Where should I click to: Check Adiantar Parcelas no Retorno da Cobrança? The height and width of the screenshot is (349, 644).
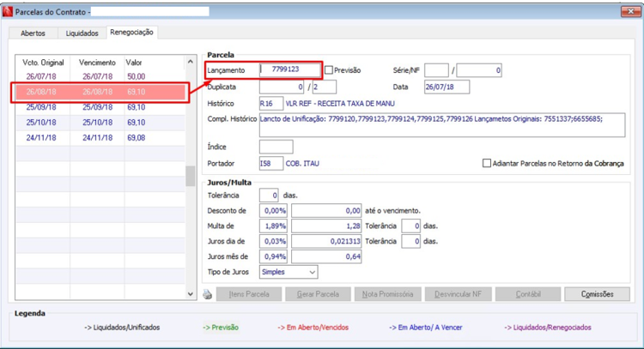pyautogui.click(x=487, y=163)
